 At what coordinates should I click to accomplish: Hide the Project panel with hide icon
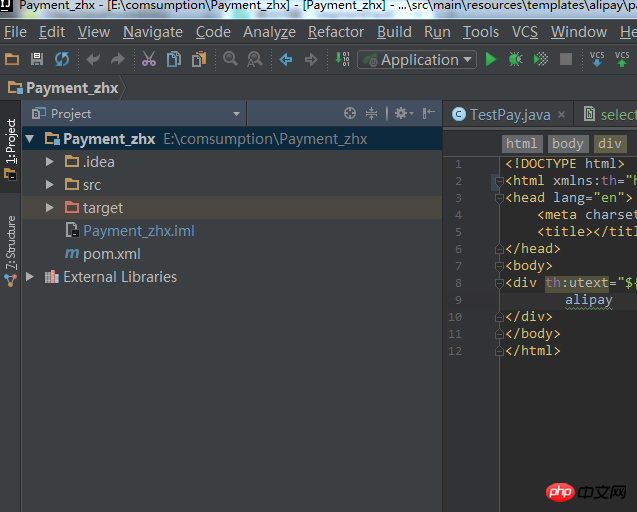428,114
